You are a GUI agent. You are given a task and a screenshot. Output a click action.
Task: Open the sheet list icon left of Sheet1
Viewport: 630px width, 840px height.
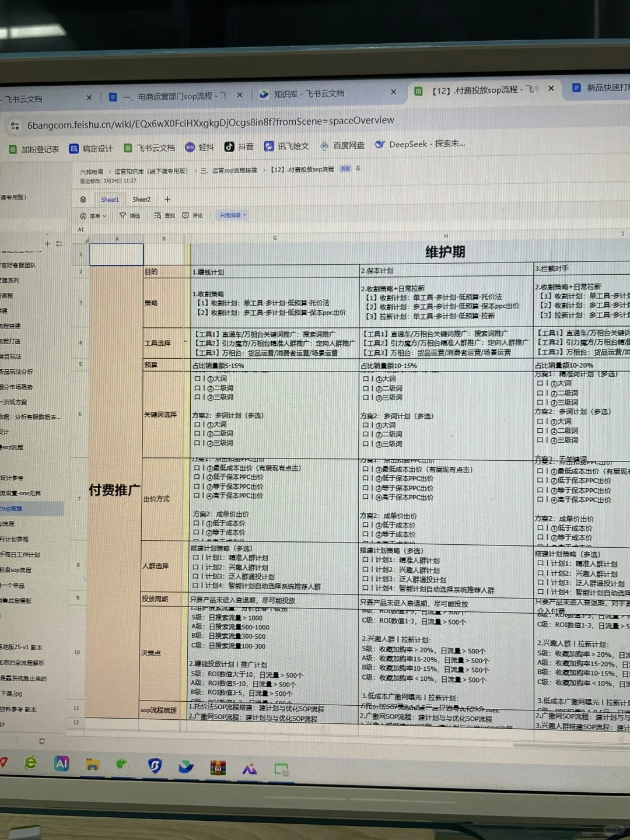(x=82, y=199)
